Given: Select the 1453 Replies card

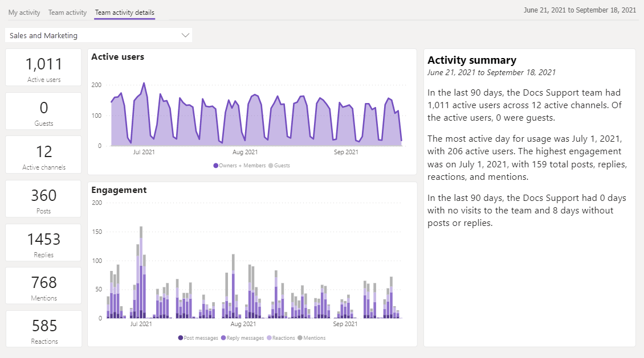Looking at the screenshot, I should pyautogui.click(x=43, y=242).
